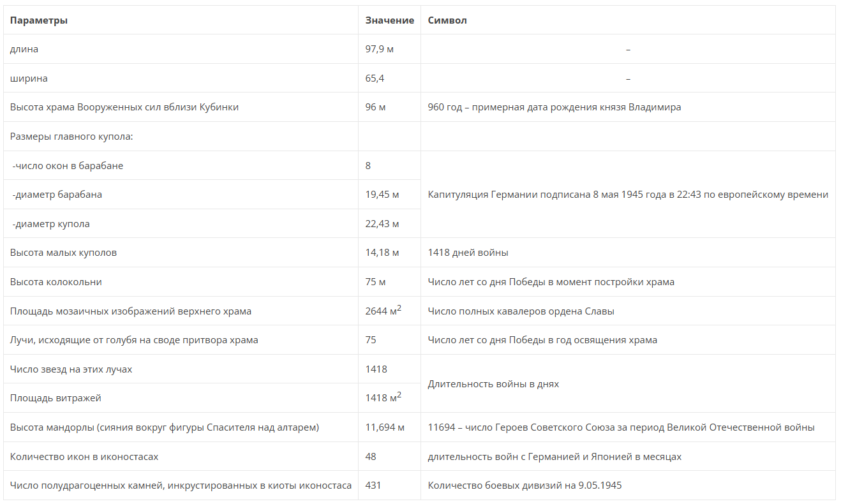Click the "Параметры" column header
The width and height of the screenshot is (841, 504).
39,20
